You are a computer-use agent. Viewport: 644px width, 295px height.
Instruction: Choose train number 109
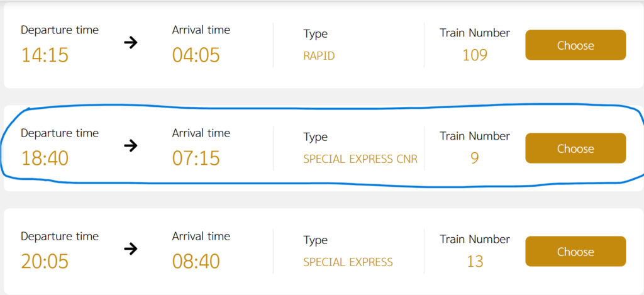coord(575,45)
